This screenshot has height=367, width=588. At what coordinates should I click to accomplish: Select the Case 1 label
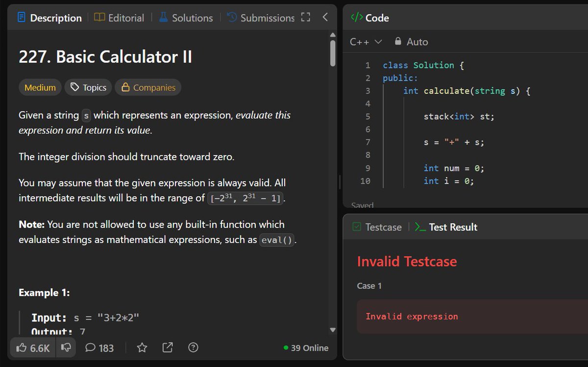369,286
